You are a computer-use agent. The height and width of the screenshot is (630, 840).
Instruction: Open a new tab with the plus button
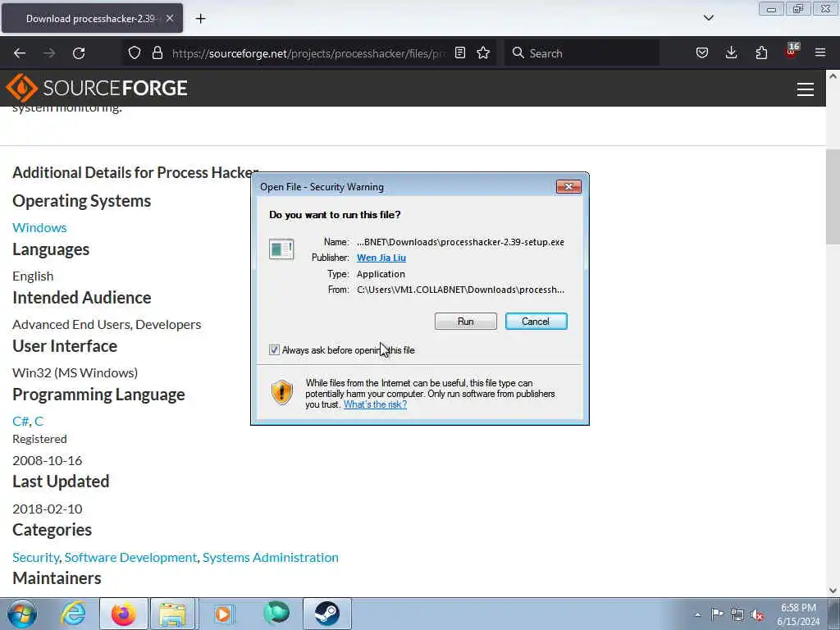(x=200, y=19)
